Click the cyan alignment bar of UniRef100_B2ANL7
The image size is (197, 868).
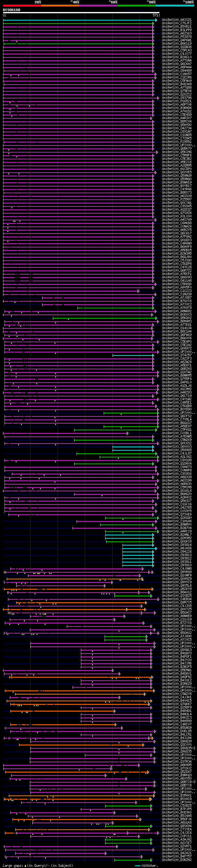click(130, 535)
